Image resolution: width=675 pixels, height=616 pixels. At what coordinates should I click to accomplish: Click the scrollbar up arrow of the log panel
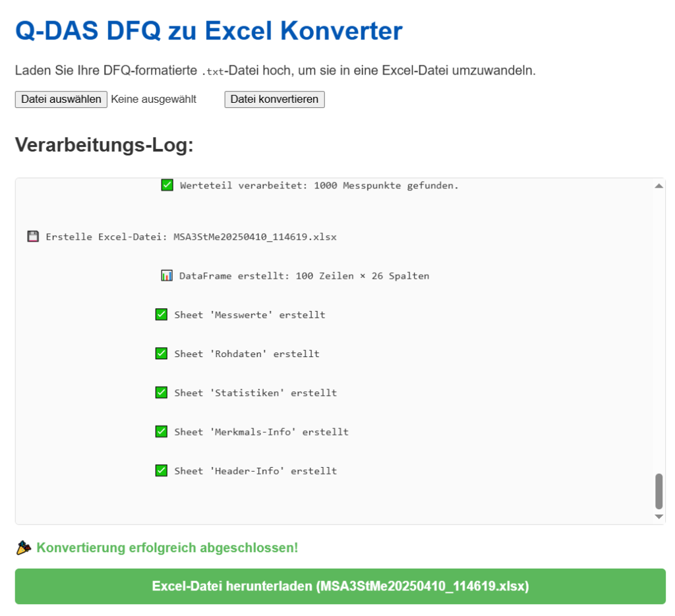pos(658,185)
